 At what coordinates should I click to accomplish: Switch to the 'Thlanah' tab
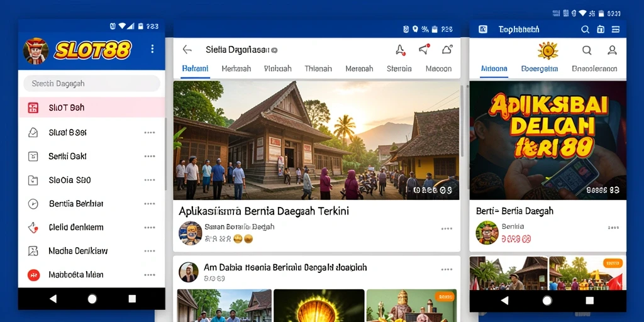(x=318, y=69)
